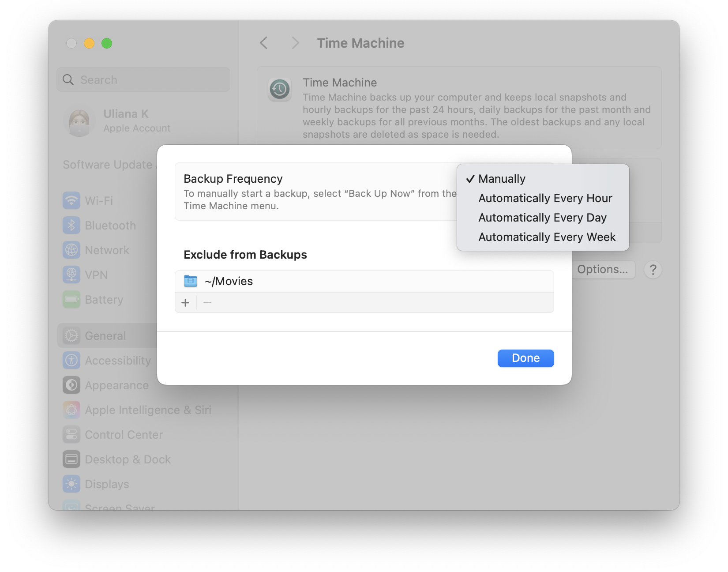
Task: Click the Control Center icon
Action: point(71,434)
